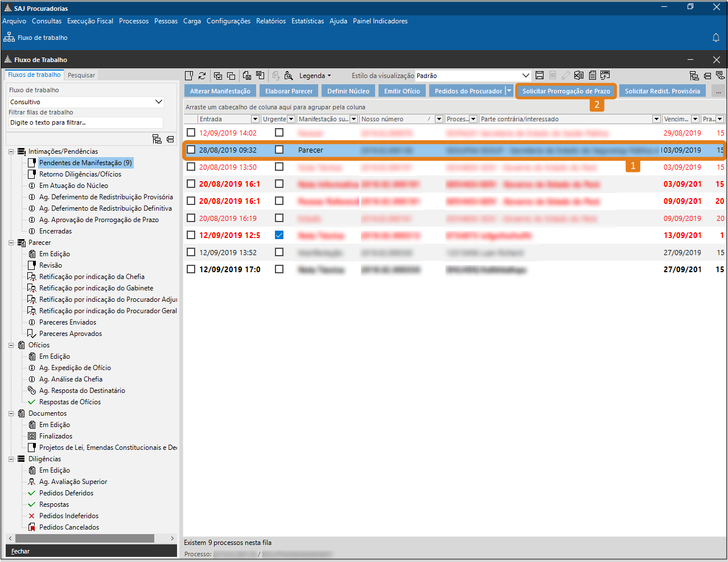
Task: Click the Pedidos Indeferidos red X icon
Action: point(32,516)
